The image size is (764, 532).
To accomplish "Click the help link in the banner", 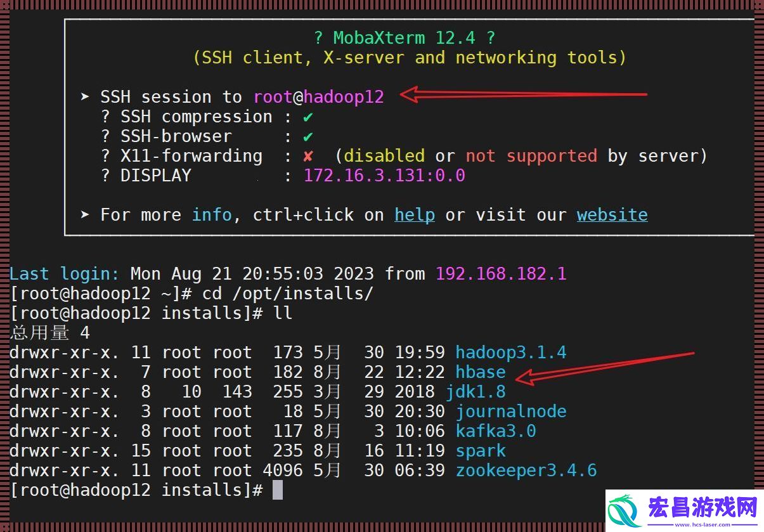I will coord(415,215).
